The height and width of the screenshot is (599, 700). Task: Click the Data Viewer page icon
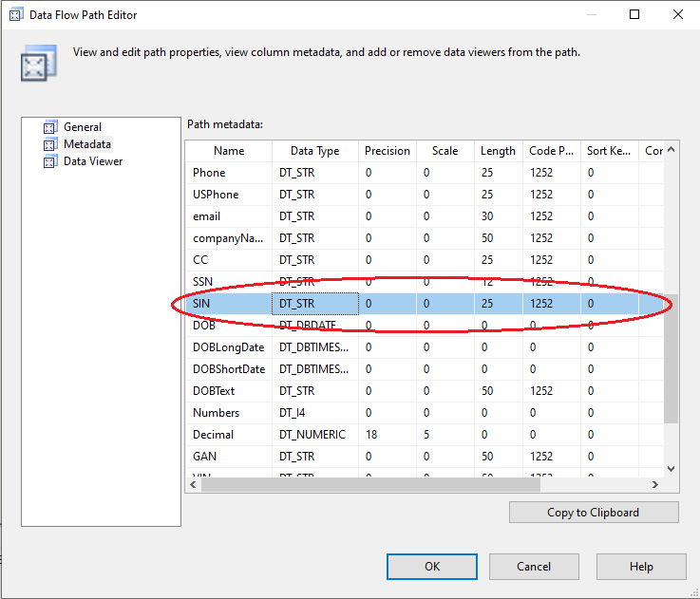click(x=49, y=161)
